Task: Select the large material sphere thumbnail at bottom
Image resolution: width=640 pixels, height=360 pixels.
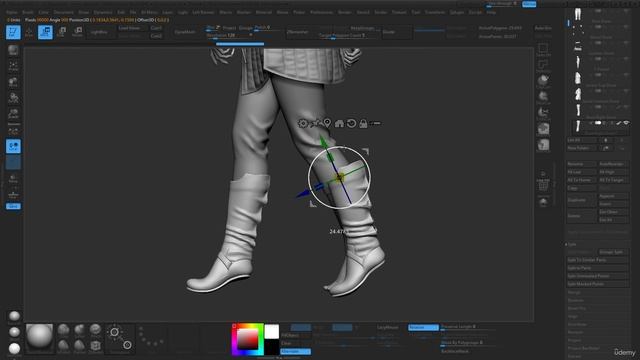Action: coord(40,338)
